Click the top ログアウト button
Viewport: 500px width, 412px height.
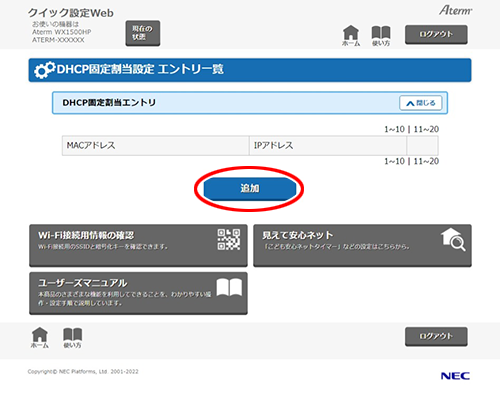pos(436,34)
